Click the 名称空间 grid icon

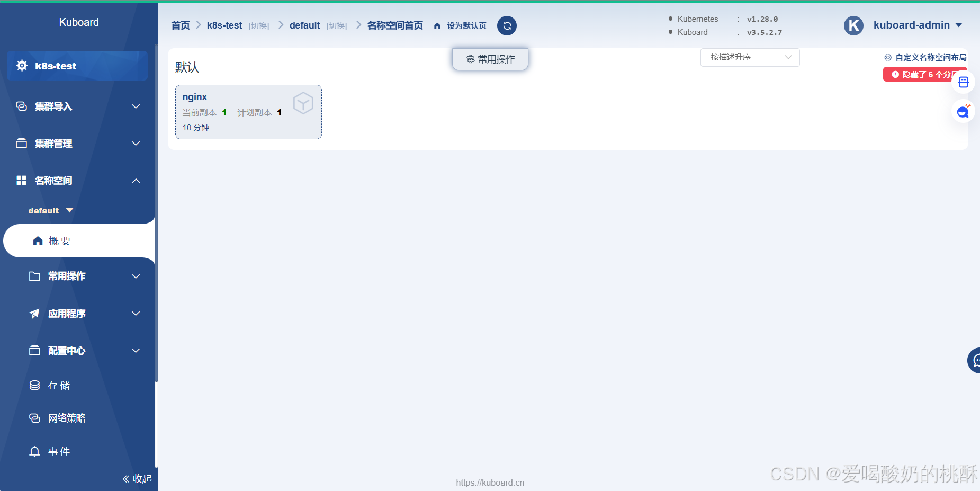tap(22, 181)
